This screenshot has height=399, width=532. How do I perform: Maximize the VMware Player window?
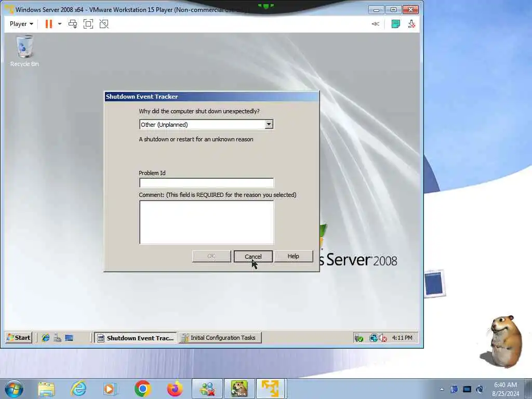(x=393, y=9)
